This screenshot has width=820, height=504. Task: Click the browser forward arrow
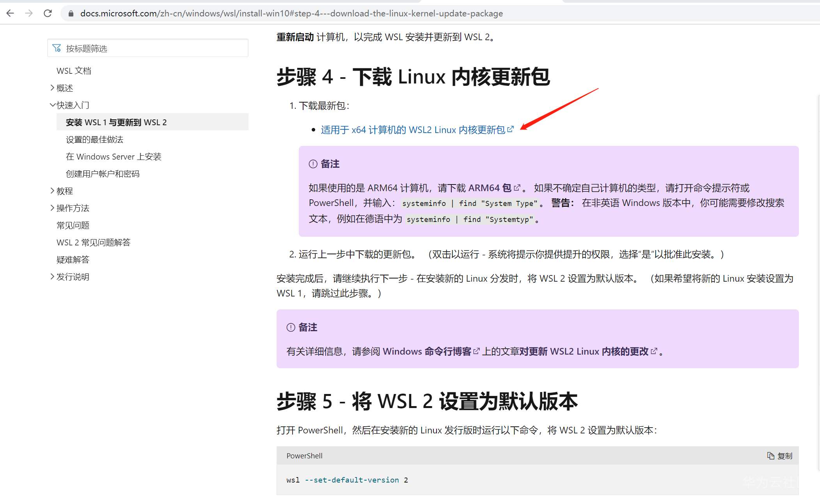pos(29,13)
